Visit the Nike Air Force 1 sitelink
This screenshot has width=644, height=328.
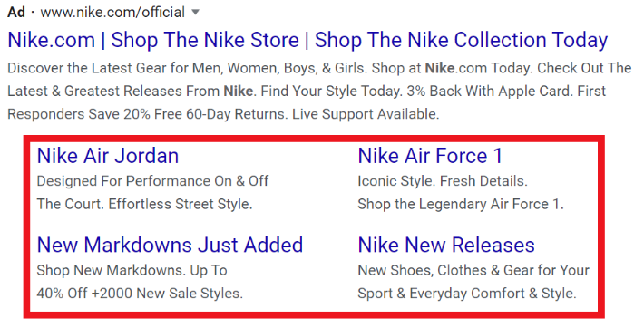tap(430, 156)
